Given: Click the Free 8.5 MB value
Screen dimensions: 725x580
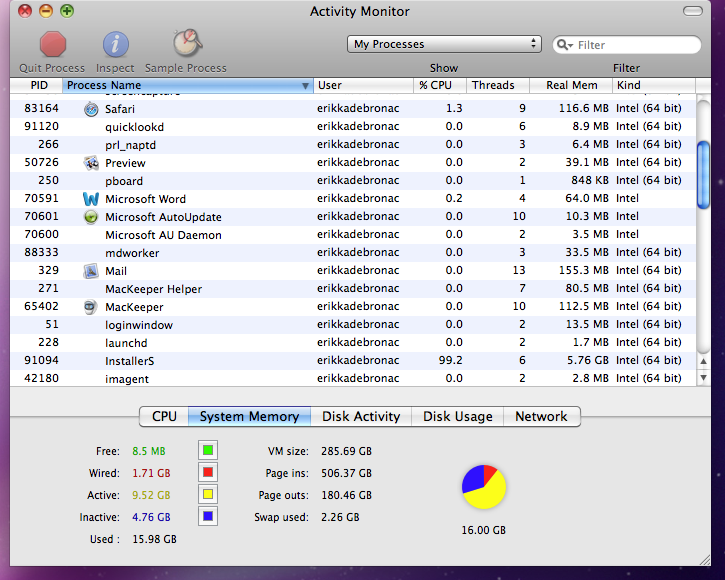Looking at the screenshot, I should (x=148, y=451).
